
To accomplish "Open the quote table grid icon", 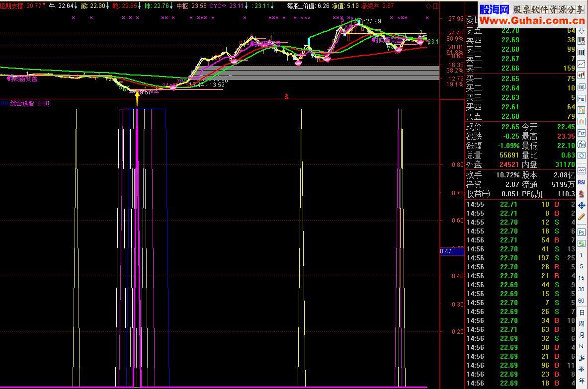I will (581, 52).
